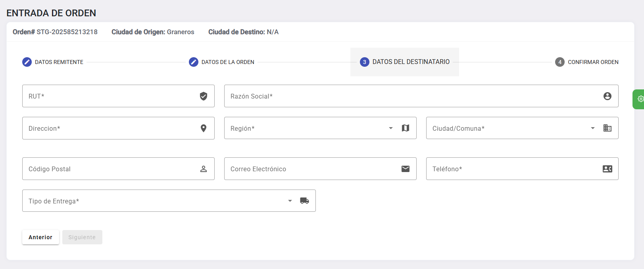Click into the Razón Social text field

click(413, 96)
